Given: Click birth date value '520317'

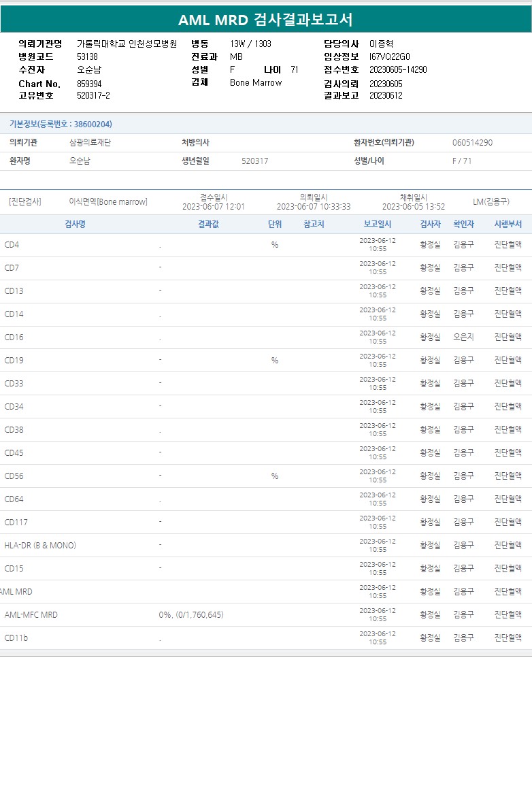Looking at the screenshot, I should (255, 161).
